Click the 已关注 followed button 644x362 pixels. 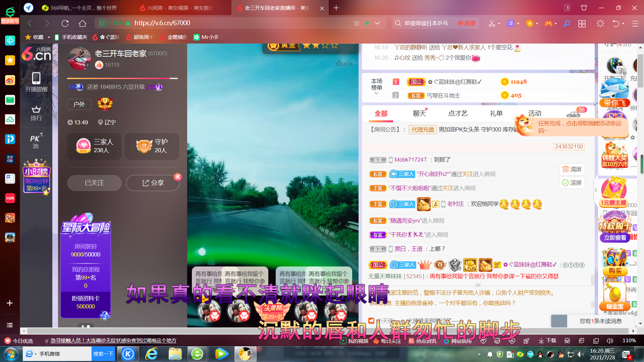click(x=94, y=183)
